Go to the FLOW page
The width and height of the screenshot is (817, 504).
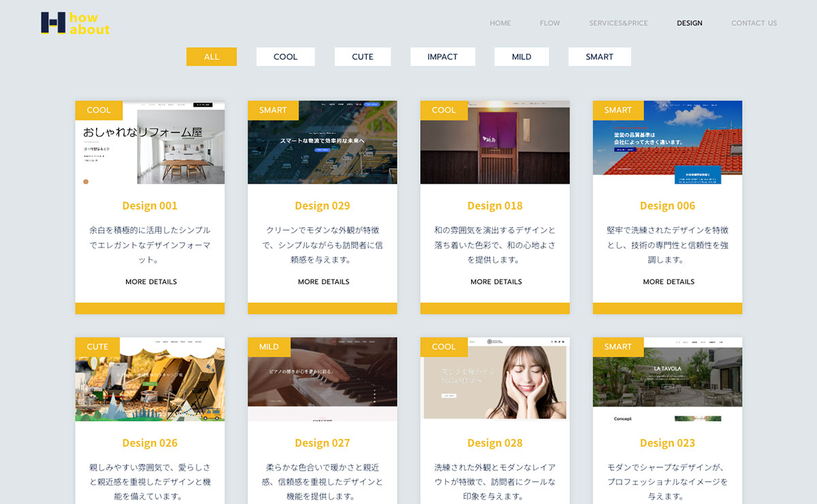[549, 23]
